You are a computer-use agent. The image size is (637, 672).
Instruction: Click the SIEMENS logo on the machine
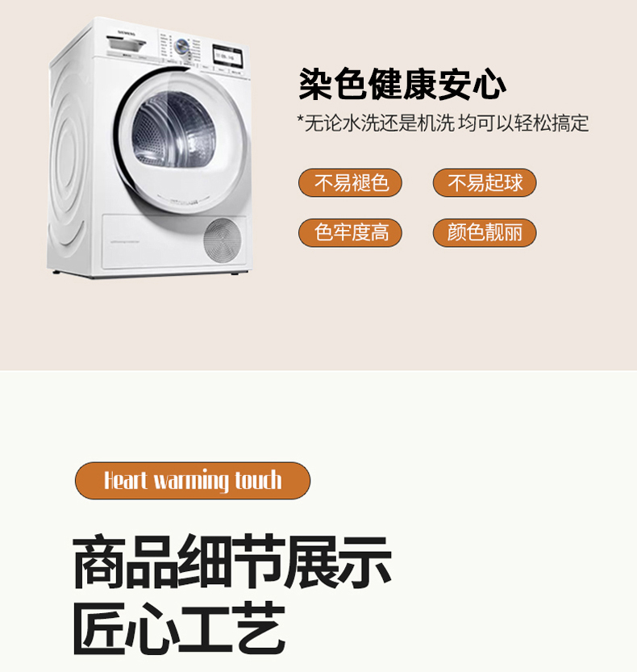[x=127, y=33]
